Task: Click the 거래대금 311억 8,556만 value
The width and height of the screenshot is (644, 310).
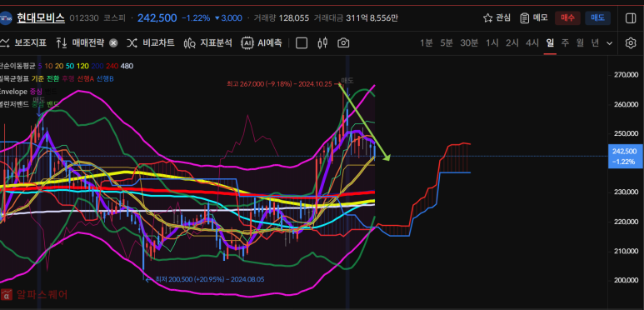Action: click(x=372, y=18)
